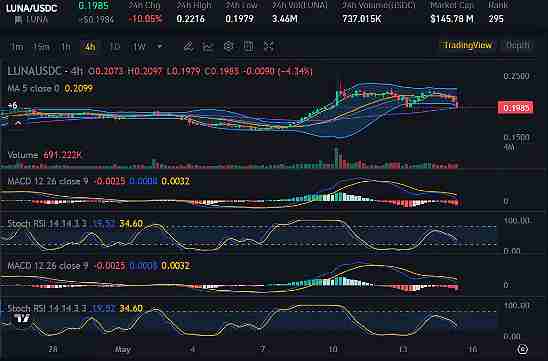
Task: Click the 24h Volume USDC value 737.015K
Action: click(362, 19)
